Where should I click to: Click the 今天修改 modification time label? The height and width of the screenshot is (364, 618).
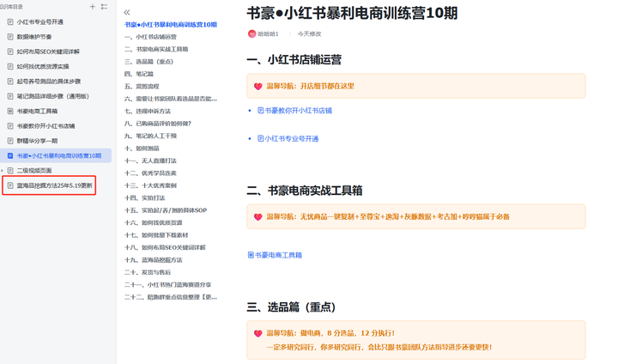[x=309, y=34]
